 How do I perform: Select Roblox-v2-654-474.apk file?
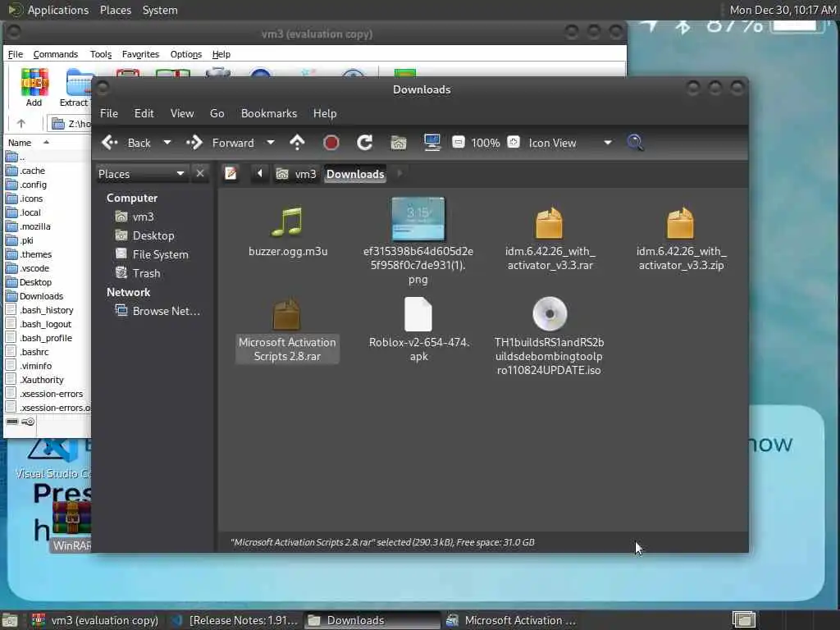coord(418,330)
